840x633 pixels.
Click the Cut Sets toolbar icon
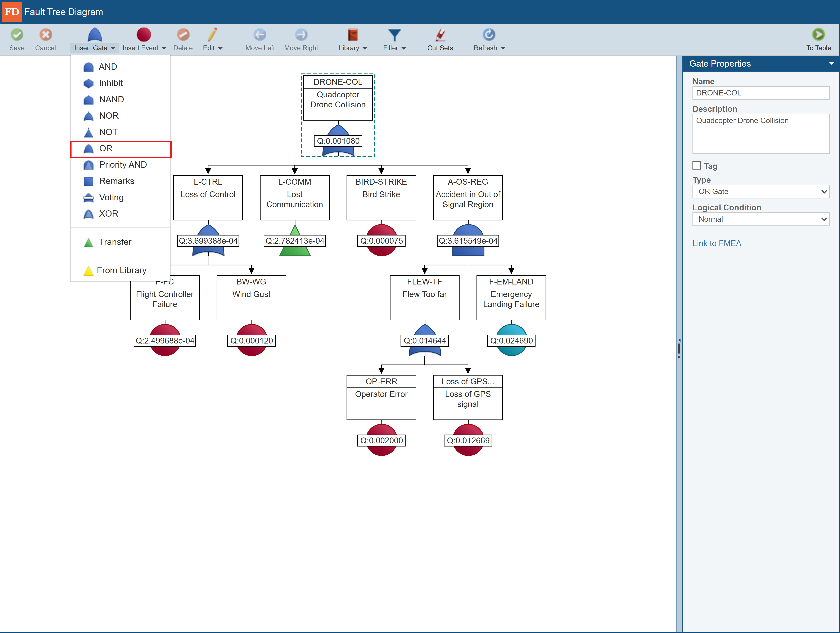(440, 35)
